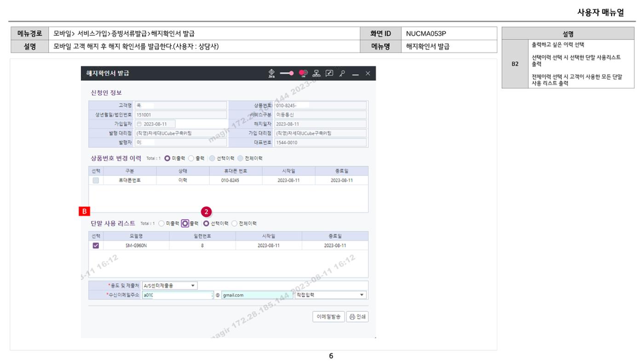This screenshot has height=362, width=644.
Task: Open the 용도 및 제출처 dropdown
Action: coord(170,286)
